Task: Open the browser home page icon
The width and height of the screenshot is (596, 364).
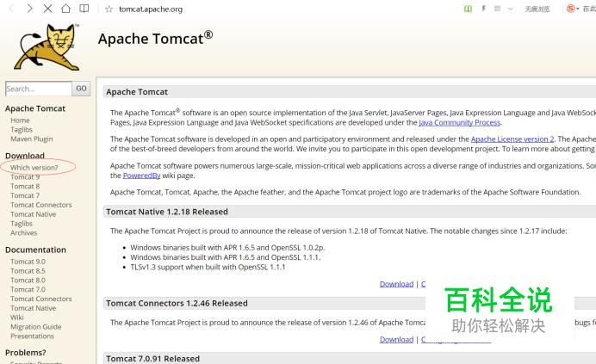Action: pos(65,9)
